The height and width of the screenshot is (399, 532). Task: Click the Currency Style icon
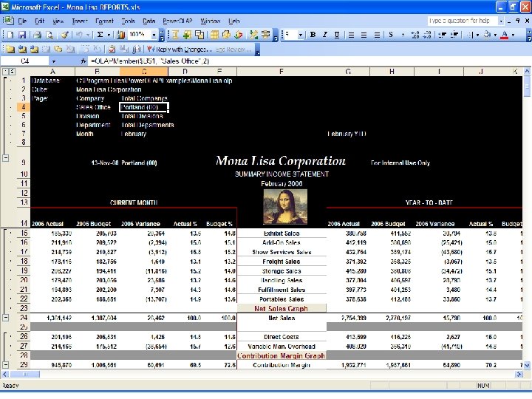[391, 35]
